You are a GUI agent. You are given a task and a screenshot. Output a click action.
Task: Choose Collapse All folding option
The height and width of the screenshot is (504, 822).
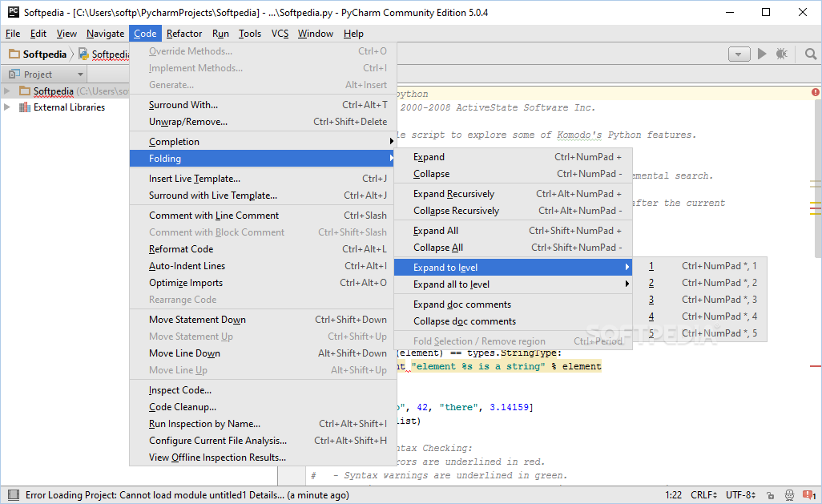(514, 248)
